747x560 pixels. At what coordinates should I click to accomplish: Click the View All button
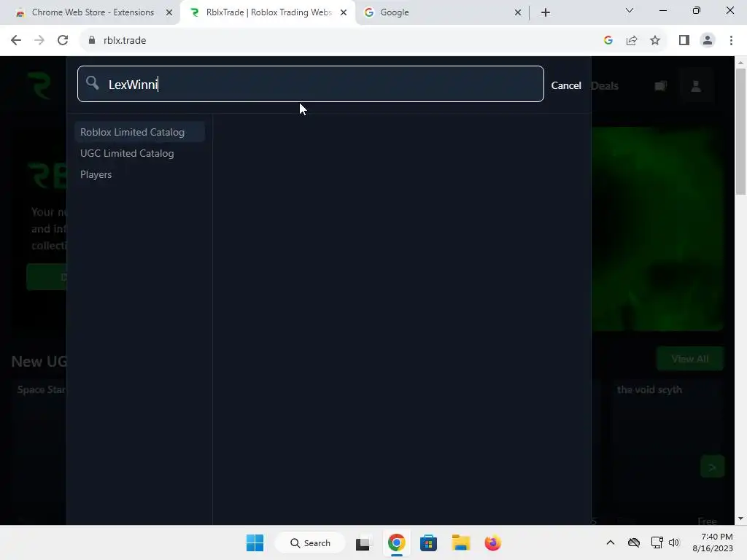point(690,359)
